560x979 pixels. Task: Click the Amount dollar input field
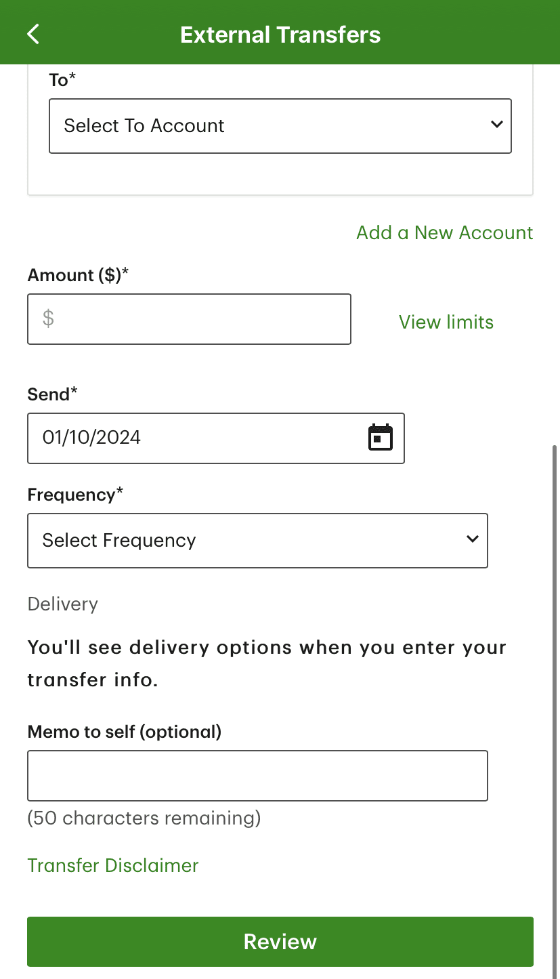point(188,318)
